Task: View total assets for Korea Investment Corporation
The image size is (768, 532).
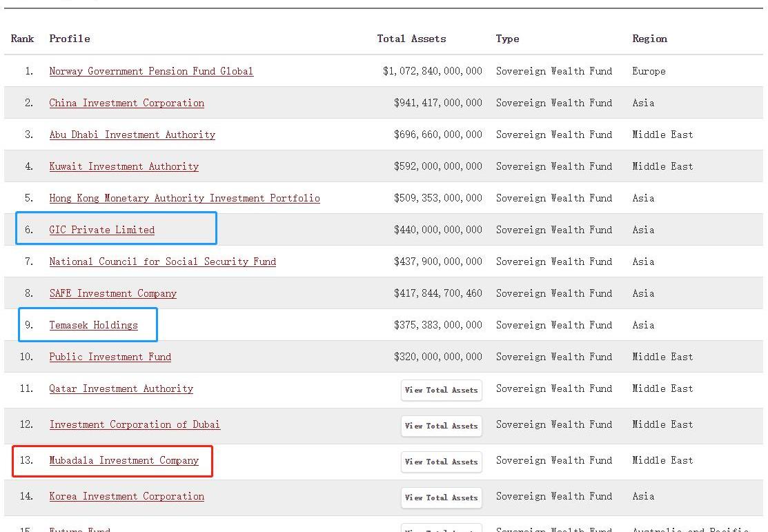Action: (x=442, y=497)
